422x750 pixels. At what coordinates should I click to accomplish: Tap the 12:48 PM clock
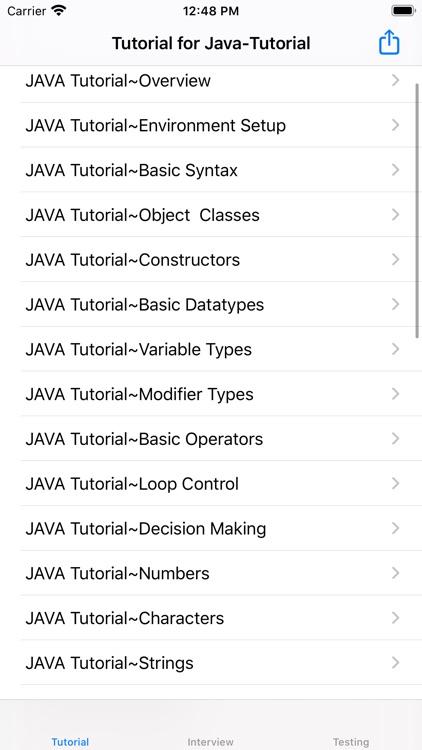(211, 11)
